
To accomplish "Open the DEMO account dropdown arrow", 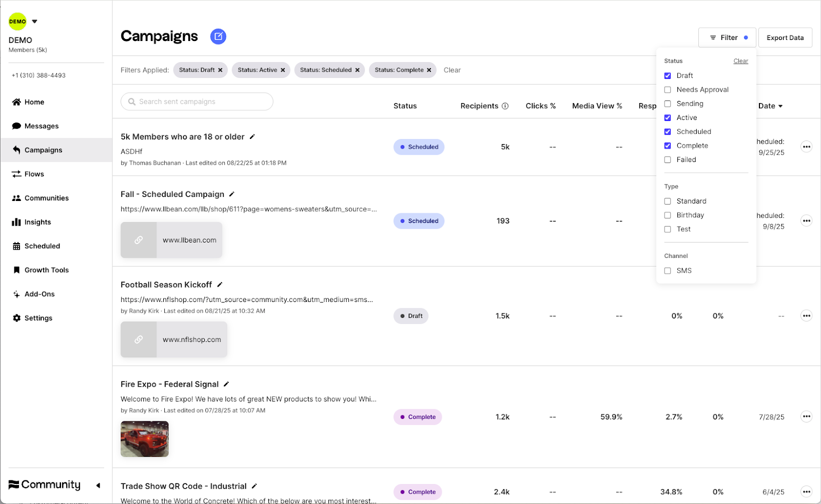I will click(34, 22).
